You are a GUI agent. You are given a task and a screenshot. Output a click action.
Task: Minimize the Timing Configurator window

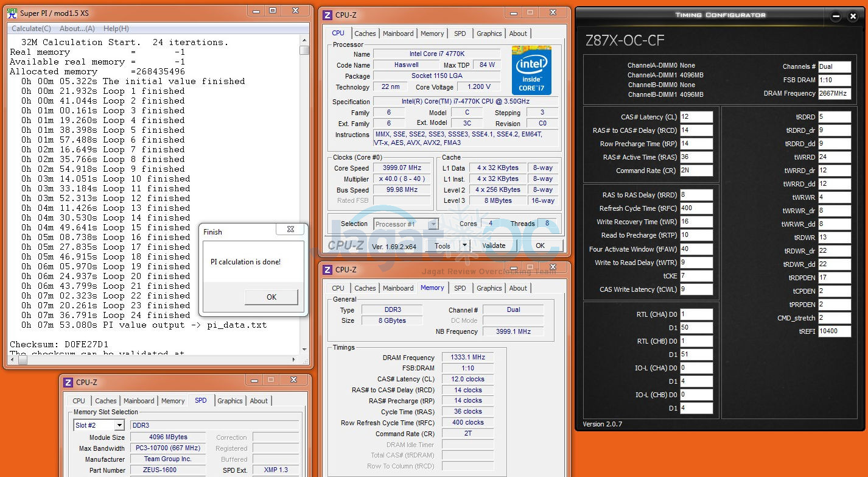pos(837,16)
